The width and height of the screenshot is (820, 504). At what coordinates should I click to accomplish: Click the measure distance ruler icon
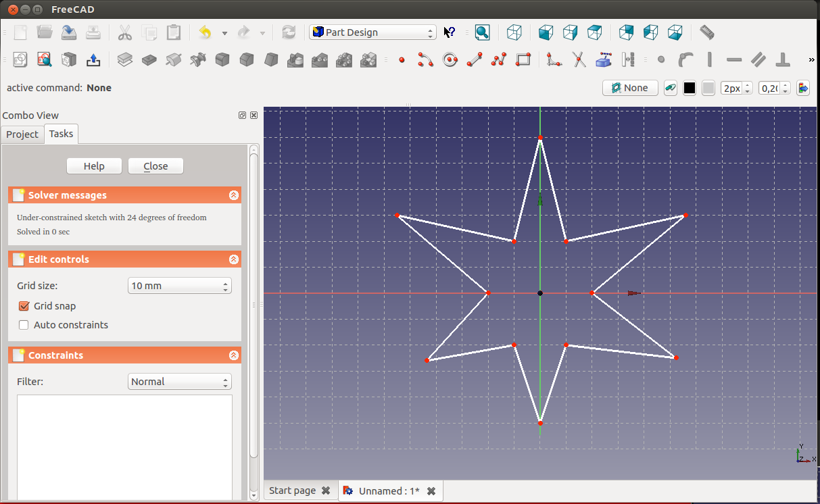tap(706, 32)
